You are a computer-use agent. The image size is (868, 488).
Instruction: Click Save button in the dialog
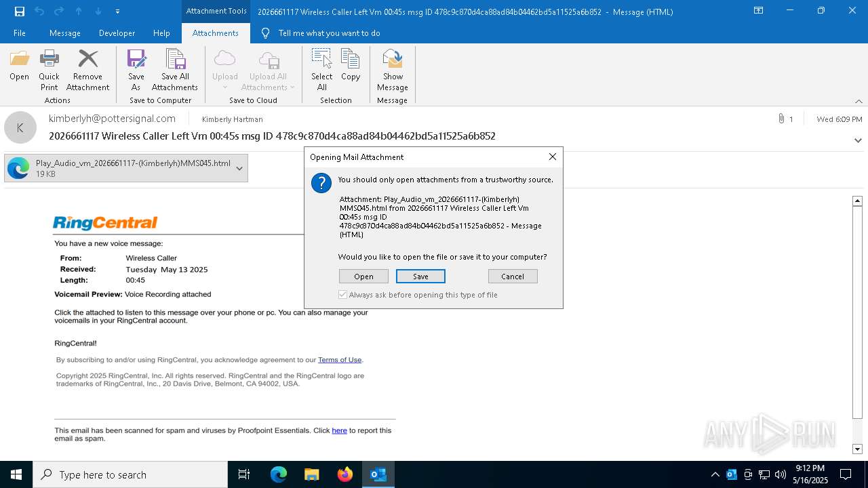click(420, 276)
